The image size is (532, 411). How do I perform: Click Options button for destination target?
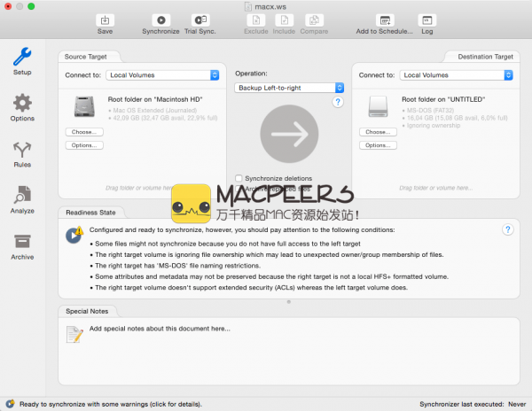point(378,145)
